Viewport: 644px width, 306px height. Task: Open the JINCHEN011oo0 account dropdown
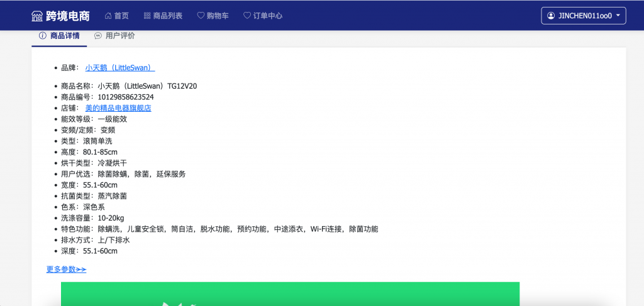pos(584,16)
